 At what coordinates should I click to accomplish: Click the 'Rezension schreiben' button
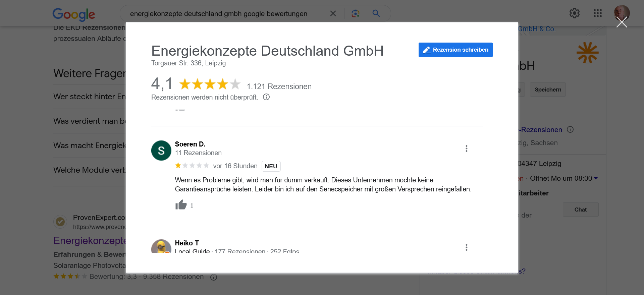(455, 50)
